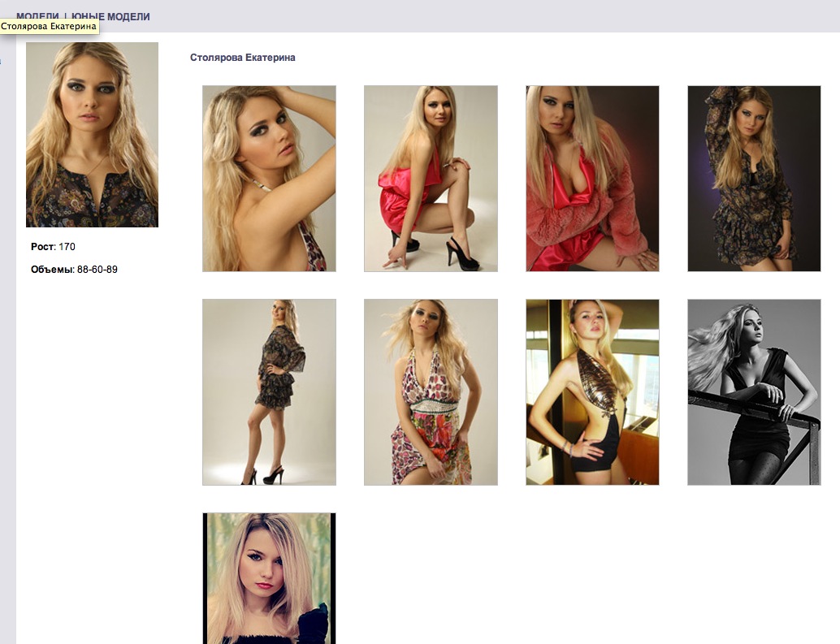Click the Столярова Екатерина heading

coord(243,58)
